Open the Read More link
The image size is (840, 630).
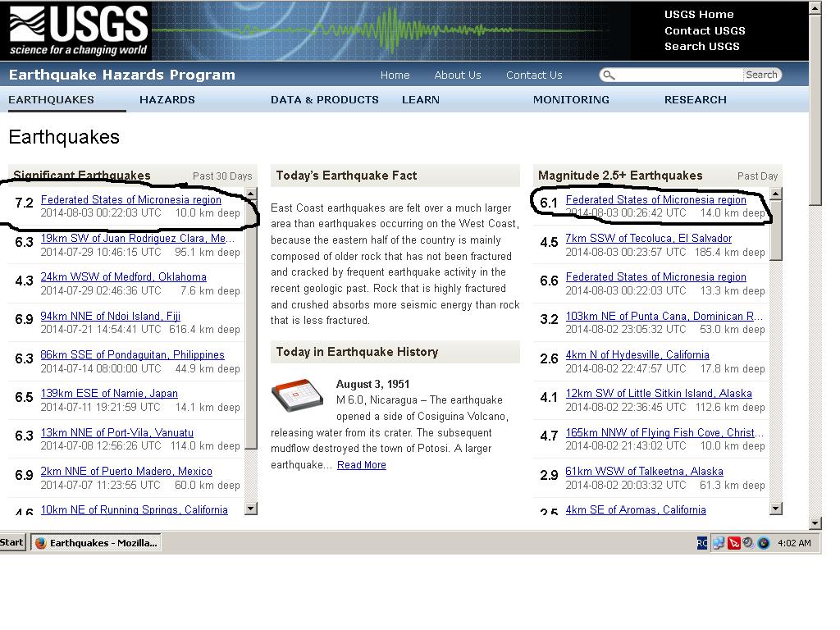[x=361, y=465]
